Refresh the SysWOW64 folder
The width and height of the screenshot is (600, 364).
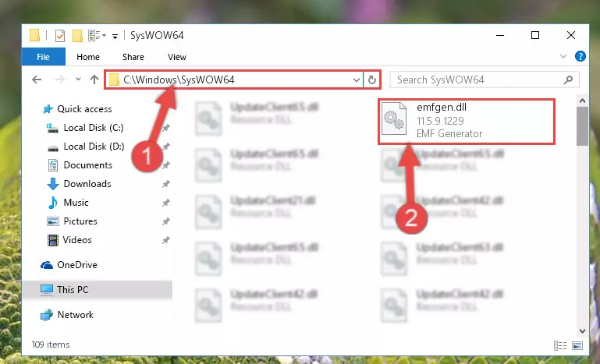pyautogui.click(x=372, y=80)
